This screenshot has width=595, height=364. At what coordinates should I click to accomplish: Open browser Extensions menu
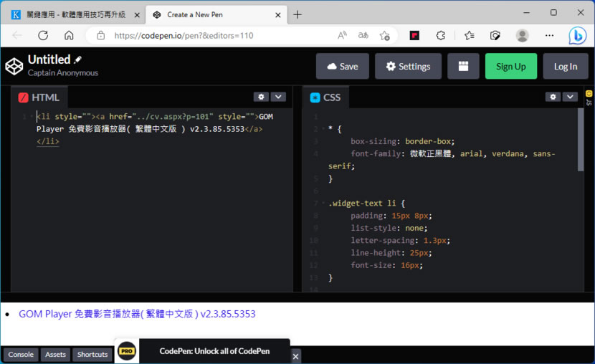pyautogui.click(x=441, y=36)
